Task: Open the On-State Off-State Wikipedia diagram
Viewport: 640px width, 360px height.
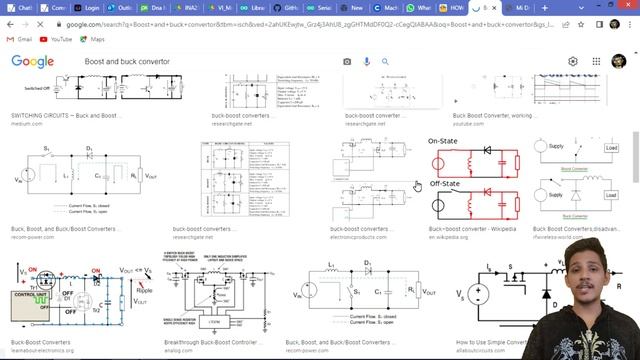Action: click(x=473, y=180)
